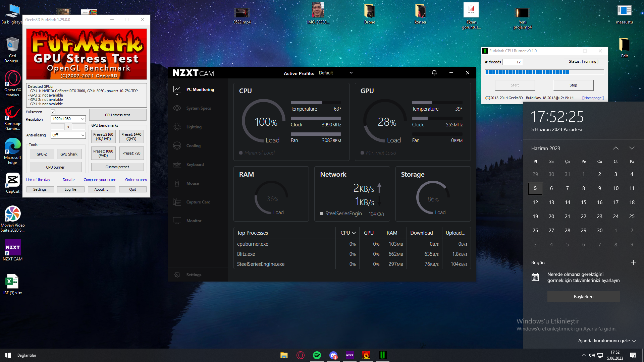Open the Resolution dropdown showing 1920x1080

pyautogui.click(x=68, y=119)
